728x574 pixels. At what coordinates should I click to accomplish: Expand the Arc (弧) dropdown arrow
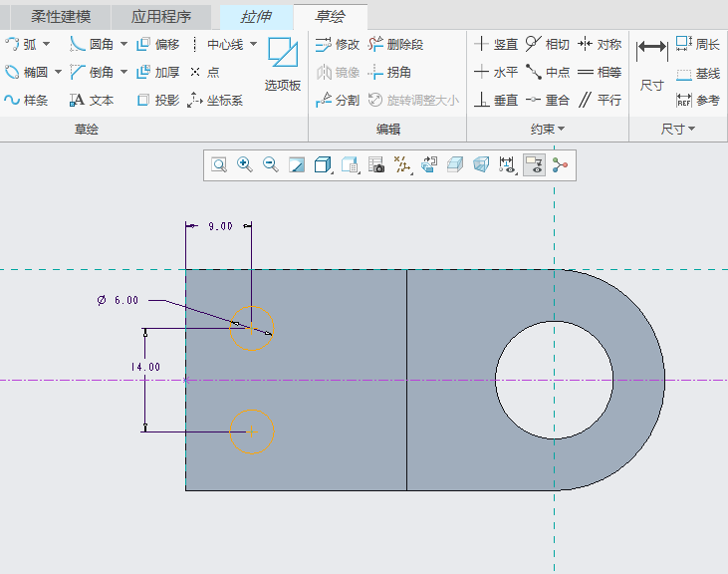pos(46,44)
